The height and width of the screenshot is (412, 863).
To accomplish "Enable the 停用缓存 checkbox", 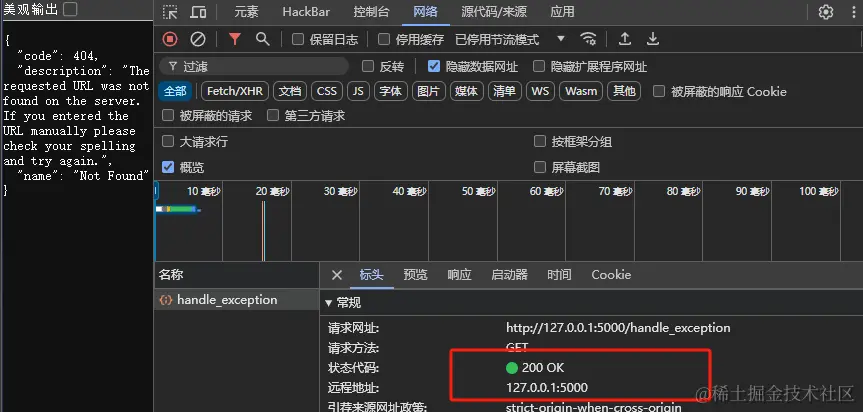I will coord(384,39).
